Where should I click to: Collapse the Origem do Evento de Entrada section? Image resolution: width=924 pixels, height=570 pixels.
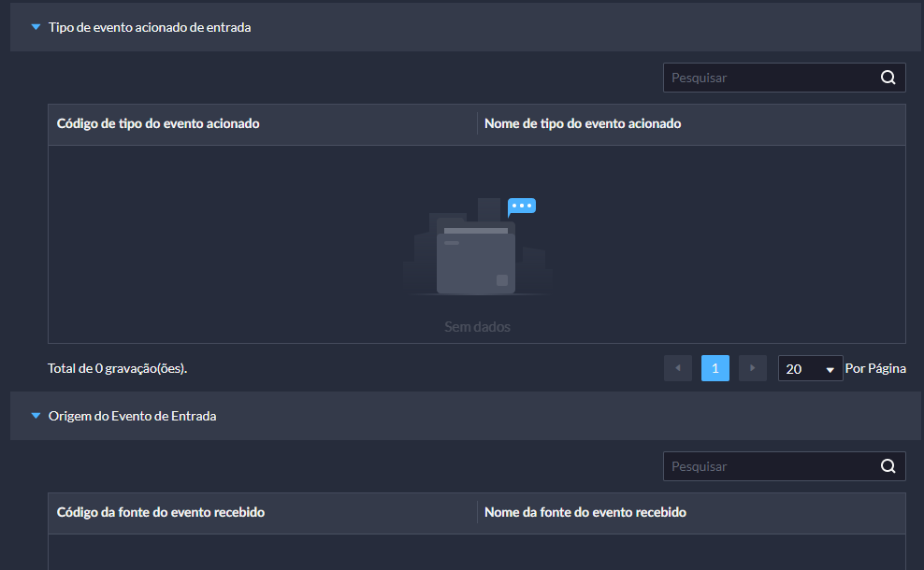(36, 416)
